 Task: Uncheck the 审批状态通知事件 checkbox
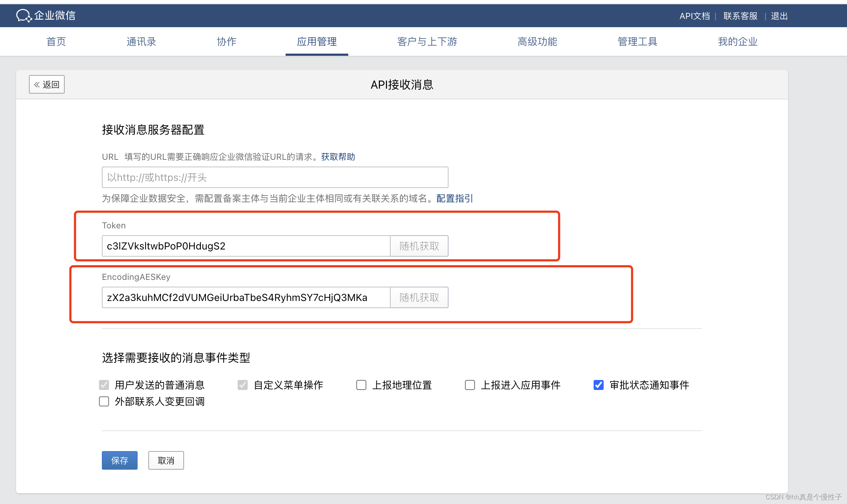pyautogui.click(x=599, y=385)
